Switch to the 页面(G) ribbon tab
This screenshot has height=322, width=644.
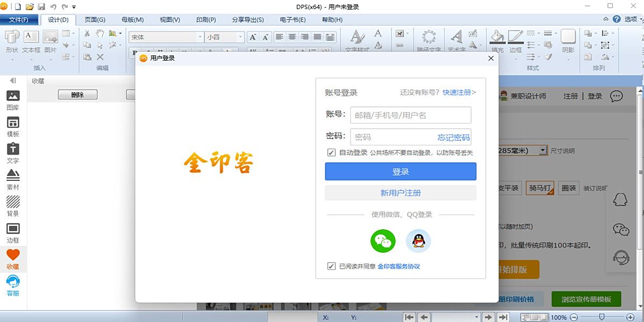pos(95,20)
